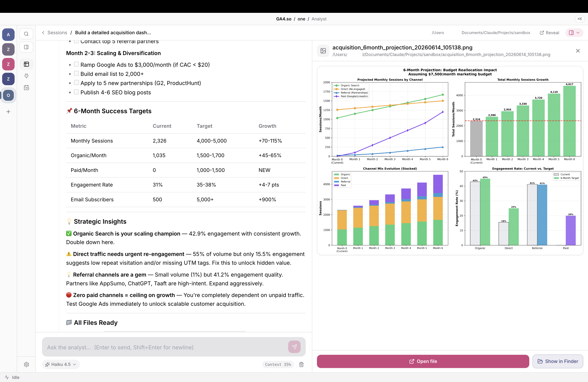Check the 'Build email list to 2,000+' box
This screenshot has height=382, width=588.
76,73
